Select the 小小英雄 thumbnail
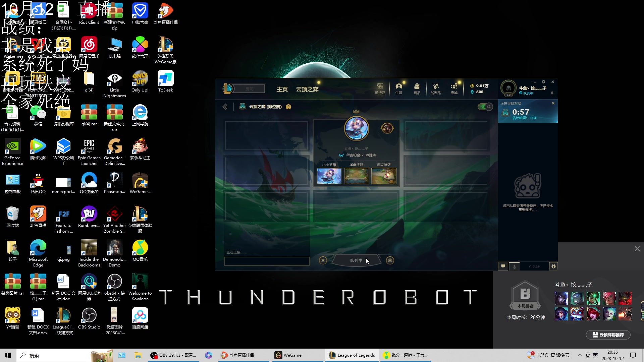644x362 pixels. 329,176
